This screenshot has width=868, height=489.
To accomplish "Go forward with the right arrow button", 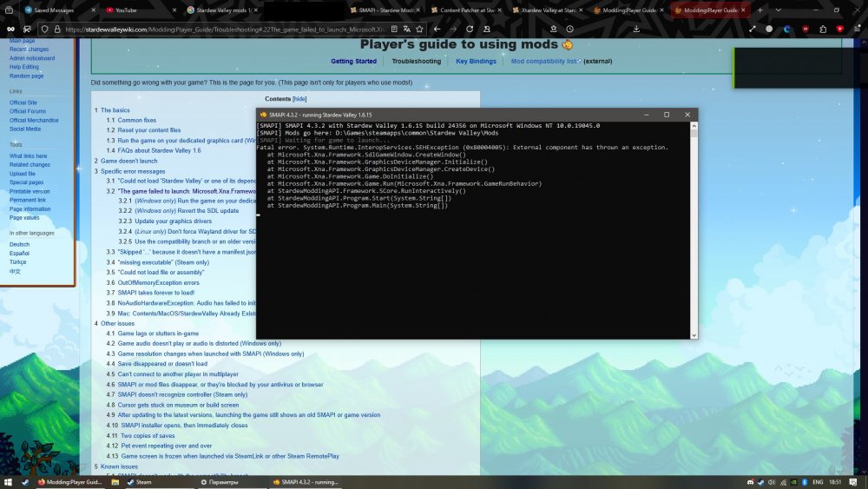I will point(453,29).
